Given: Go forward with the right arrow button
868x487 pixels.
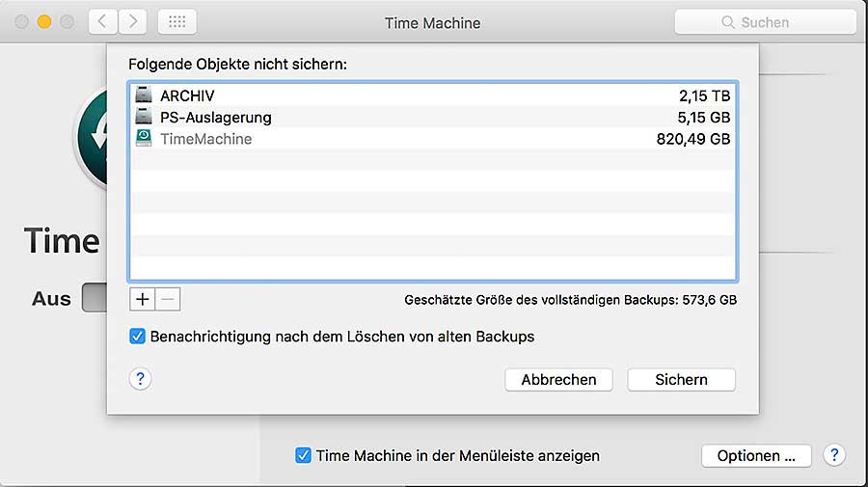Looking at the screenshot, I should (x=132, y=21).
